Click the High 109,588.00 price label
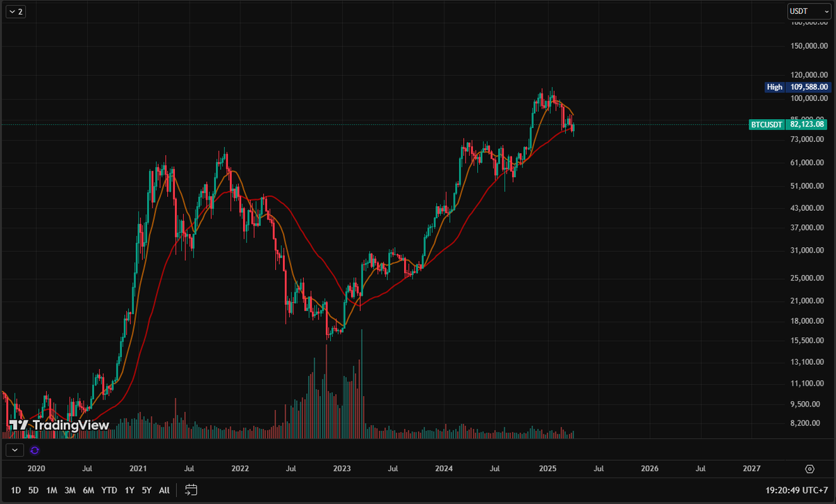This screenshot has height=504, width=836. click(798, 87)
